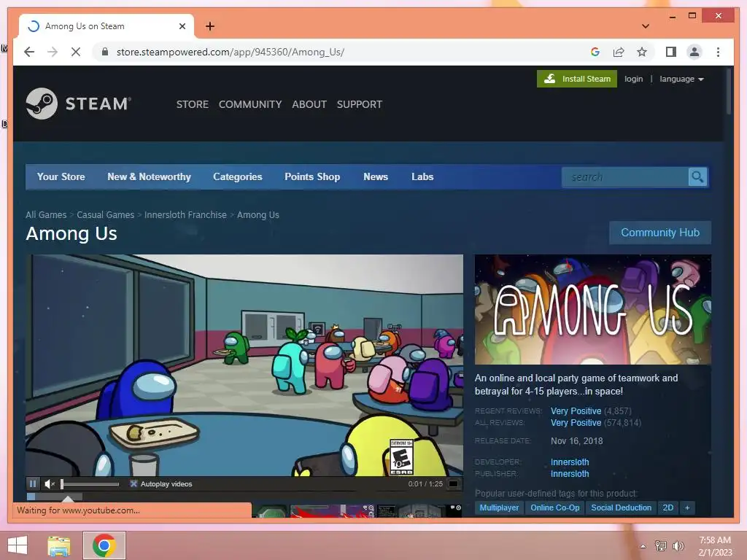The height and width of the screenshot is (560, 747).
Task: Open the Chrome profile menu
Action: pyautogui.click(x=694, y=52)
